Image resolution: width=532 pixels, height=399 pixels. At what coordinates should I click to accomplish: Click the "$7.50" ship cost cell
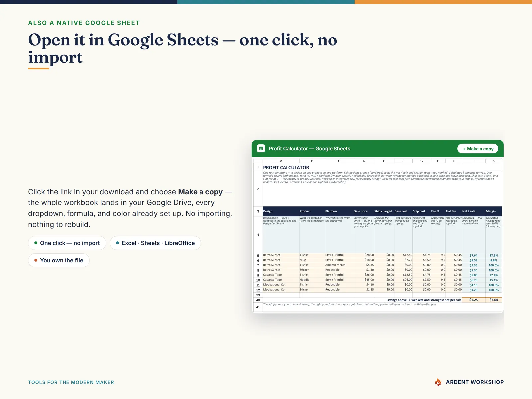pyautogui.click(x=422, y=280)
